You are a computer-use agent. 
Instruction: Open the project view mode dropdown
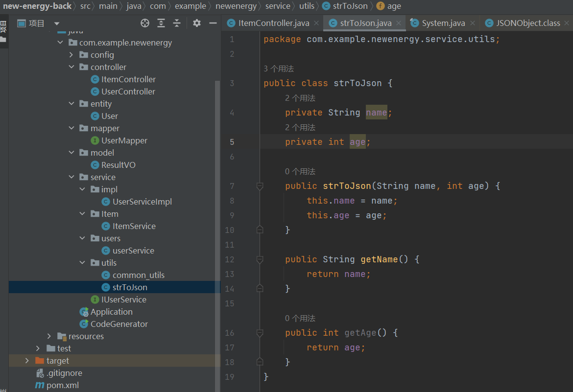pos(57,23)
